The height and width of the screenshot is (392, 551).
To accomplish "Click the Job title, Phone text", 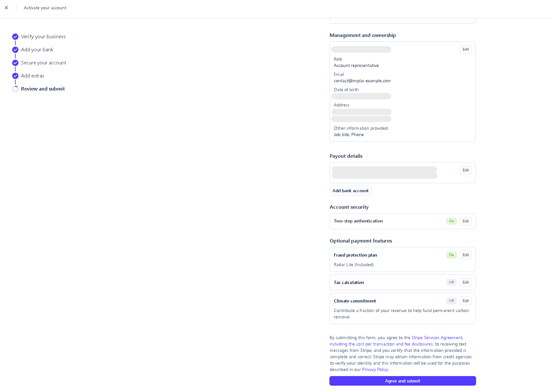I will click(349, 135).
